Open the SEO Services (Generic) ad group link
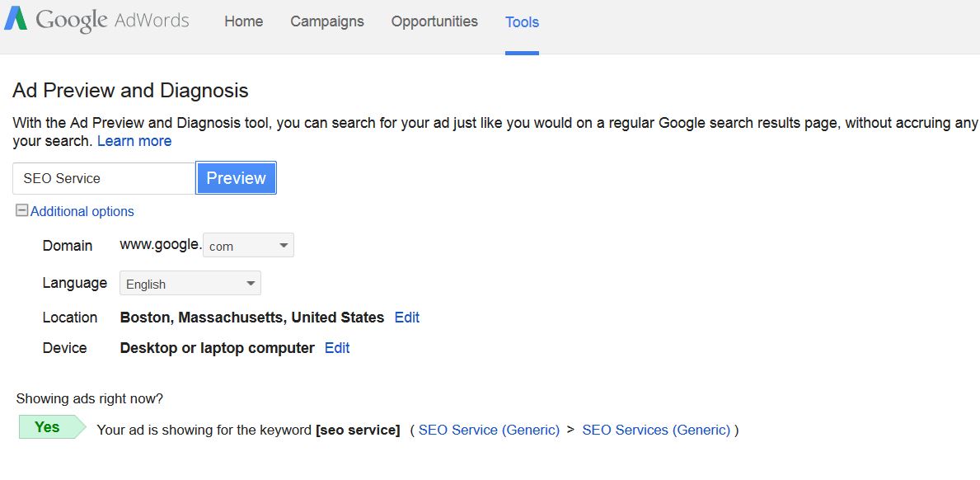Screen dimensions: 980x480 click(x=656, y=430)
